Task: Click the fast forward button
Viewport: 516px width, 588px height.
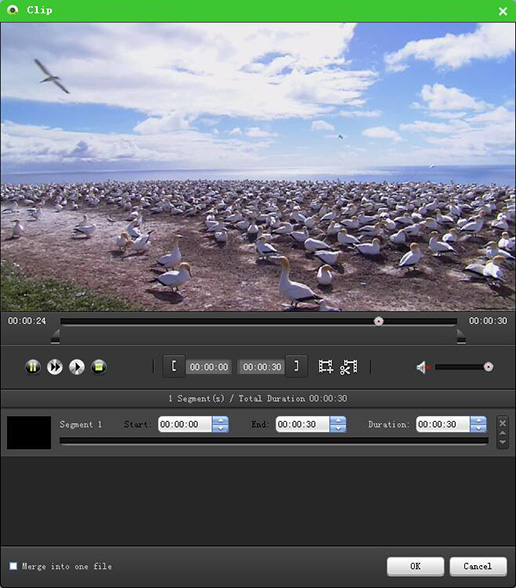Action: [55, 367]
